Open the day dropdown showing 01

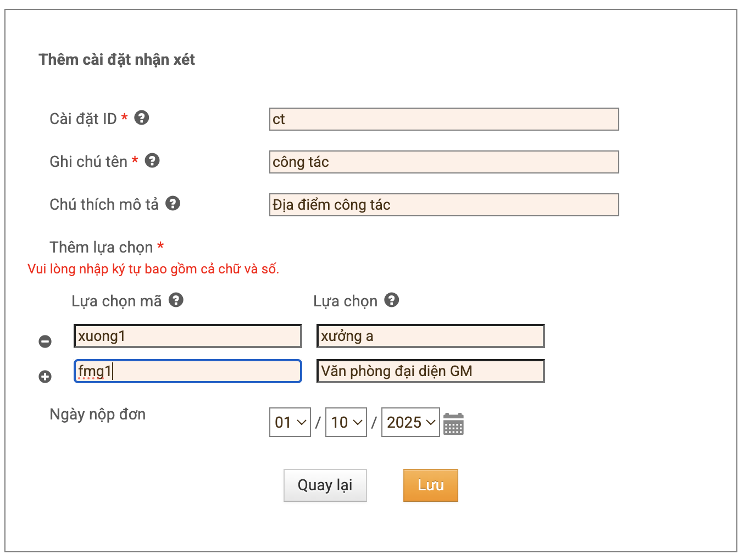point(290,422)
